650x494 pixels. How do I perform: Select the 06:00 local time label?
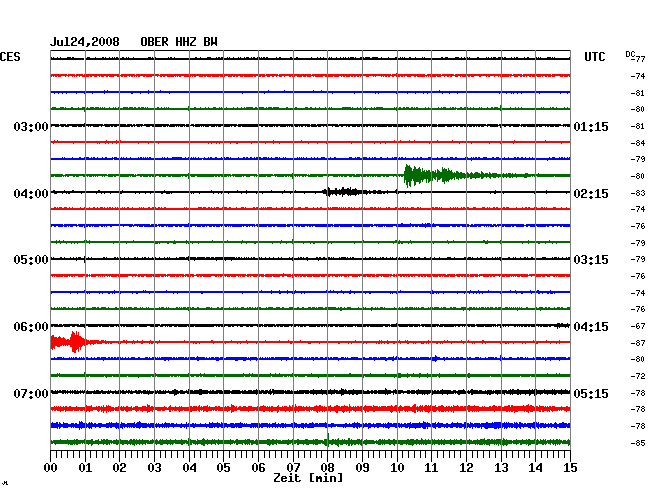tap(31, 327)
